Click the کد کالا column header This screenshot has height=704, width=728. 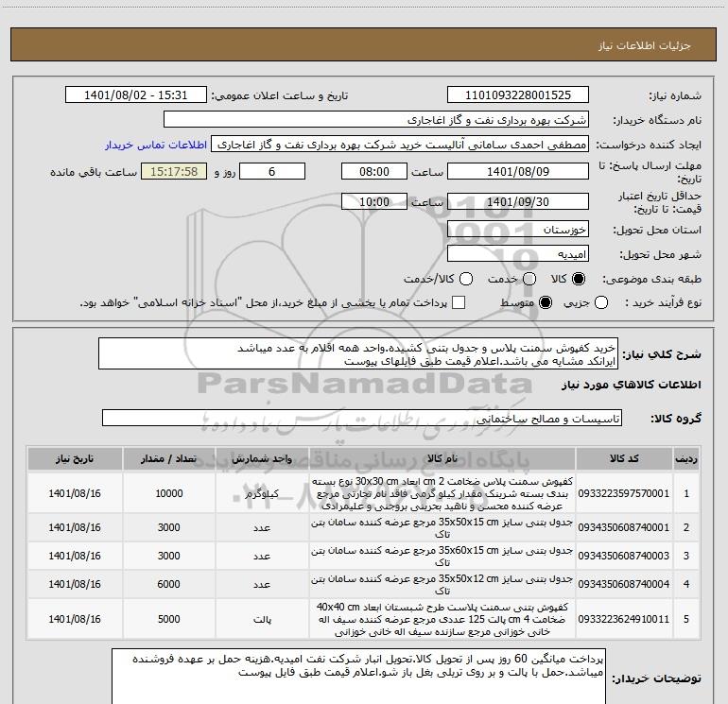pyautogui.click(x=624, y=459)
